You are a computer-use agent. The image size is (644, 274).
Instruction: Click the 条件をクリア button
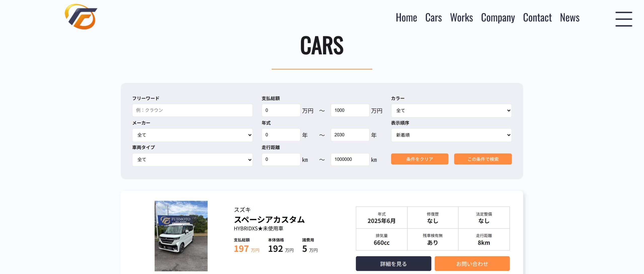click(420, 159)
